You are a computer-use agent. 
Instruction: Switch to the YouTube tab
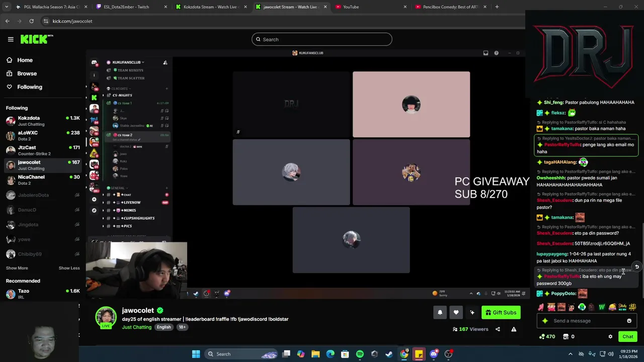coord(370,7)
